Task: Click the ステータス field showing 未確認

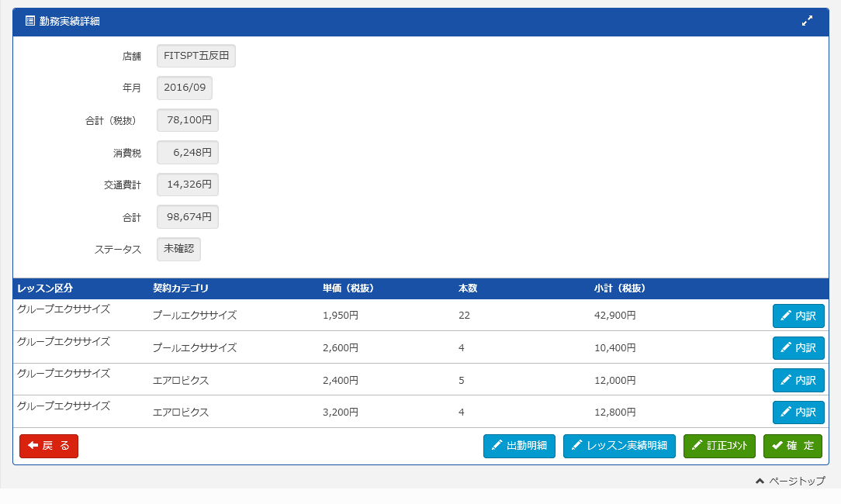Action: (178, 249)
